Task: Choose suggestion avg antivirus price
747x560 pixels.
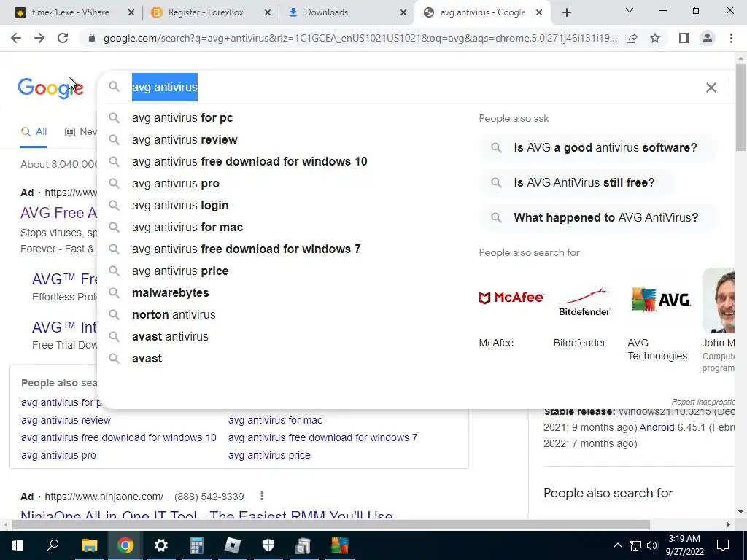Action: click(181, 271)
